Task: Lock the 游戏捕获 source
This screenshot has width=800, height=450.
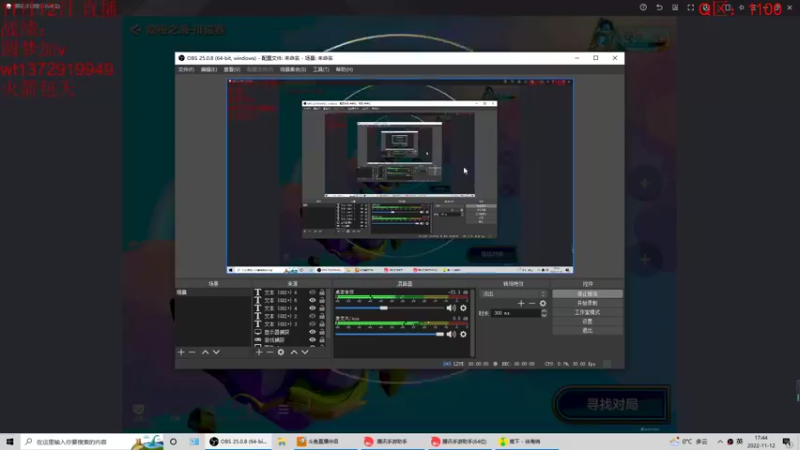Action: (322, 340)
